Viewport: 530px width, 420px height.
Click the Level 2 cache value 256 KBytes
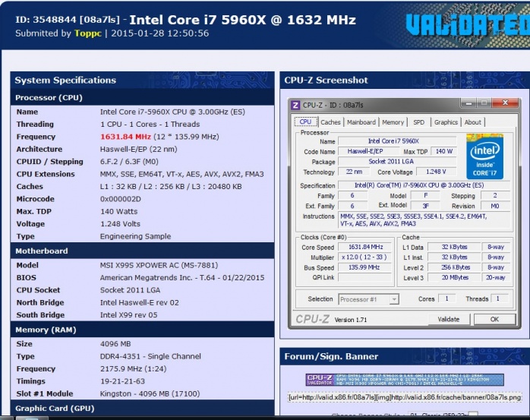[455, 267]
